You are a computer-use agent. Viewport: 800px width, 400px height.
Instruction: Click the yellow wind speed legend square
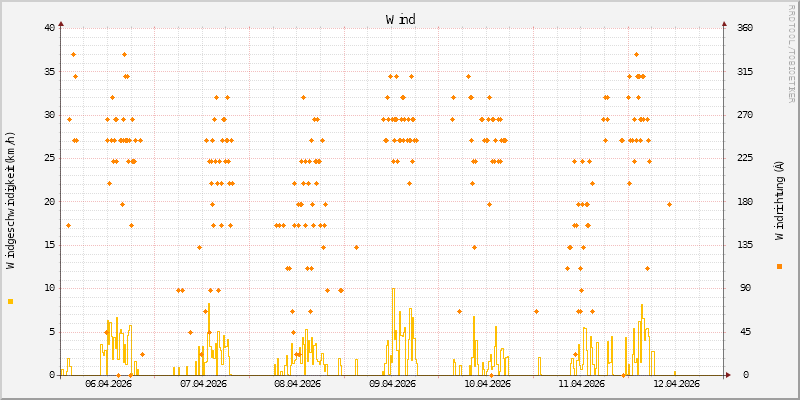pos(11,301)
